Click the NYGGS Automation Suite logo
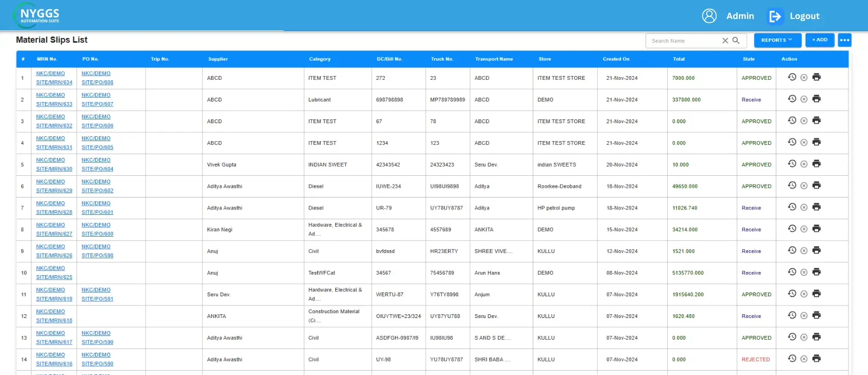The image size is (868, 375). tap(37, 15)
